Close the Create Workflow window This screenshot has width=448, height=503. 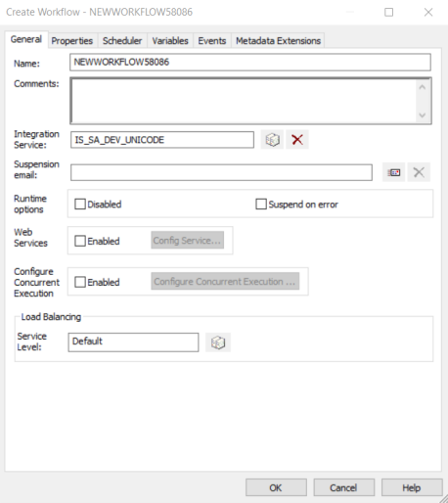point(428,13)
